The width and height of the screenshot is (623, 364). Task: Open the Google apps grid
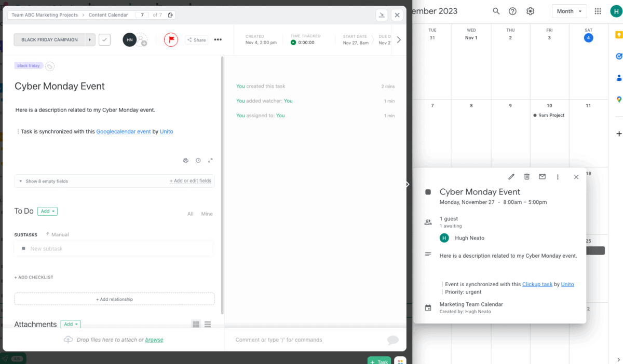pos(598,11)
